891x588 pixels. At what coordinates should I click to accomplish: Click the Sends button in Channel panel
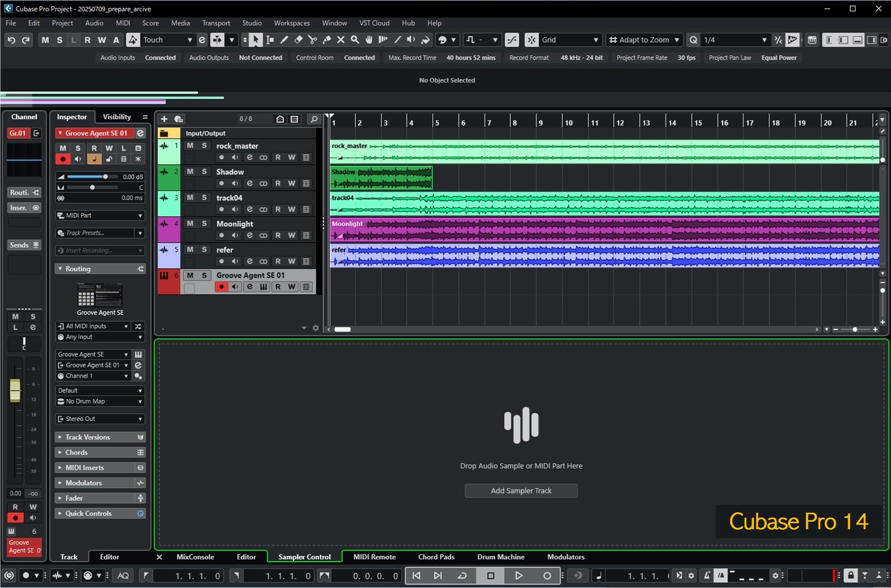click(x=24, y=245)
